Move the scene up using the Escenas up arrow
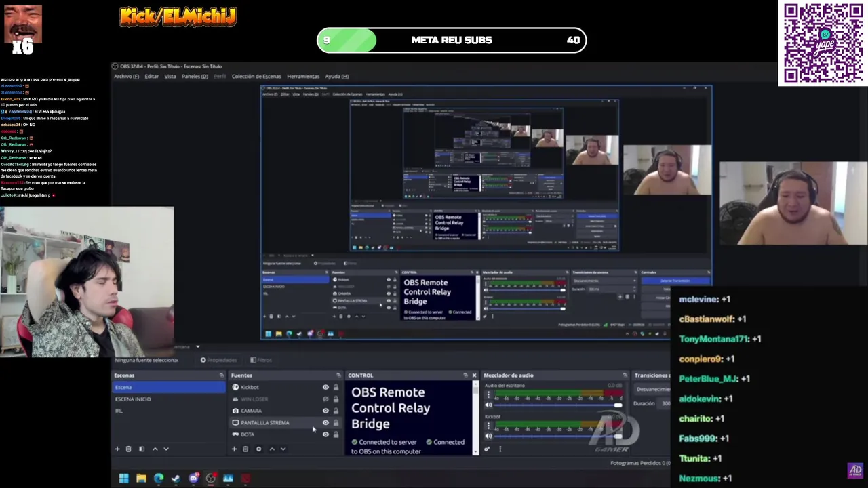Image resolution: width=868 pixels, height=488 pixels. (155, 449)
